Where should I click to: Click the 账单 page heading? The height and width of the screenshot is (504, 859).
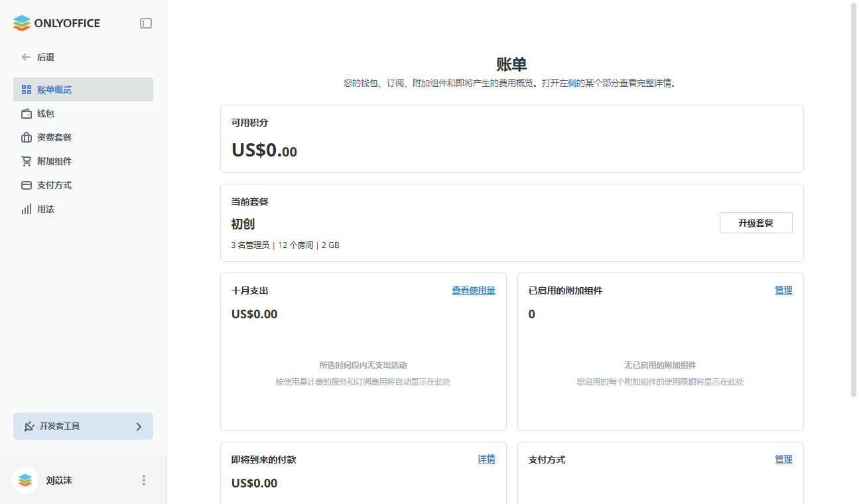point(511,64)
